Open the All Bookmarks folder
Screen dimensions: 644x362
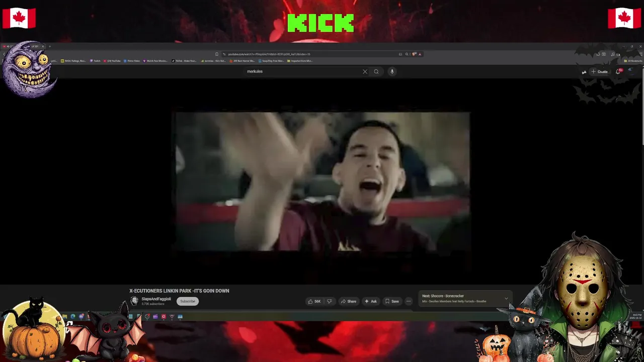pyautogui.click(x=632, y=61)
